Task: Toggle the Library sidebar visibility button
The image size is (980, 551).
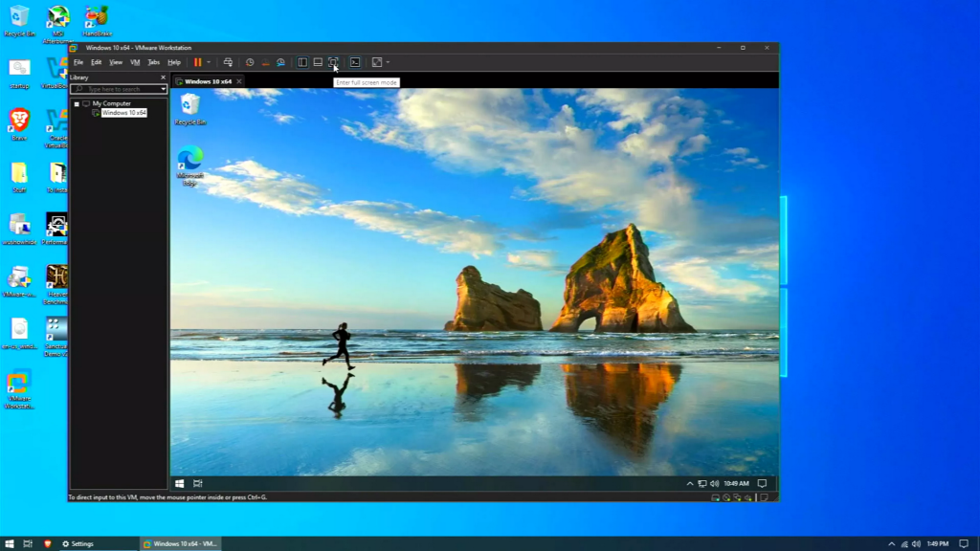Action: click(302, 62)
